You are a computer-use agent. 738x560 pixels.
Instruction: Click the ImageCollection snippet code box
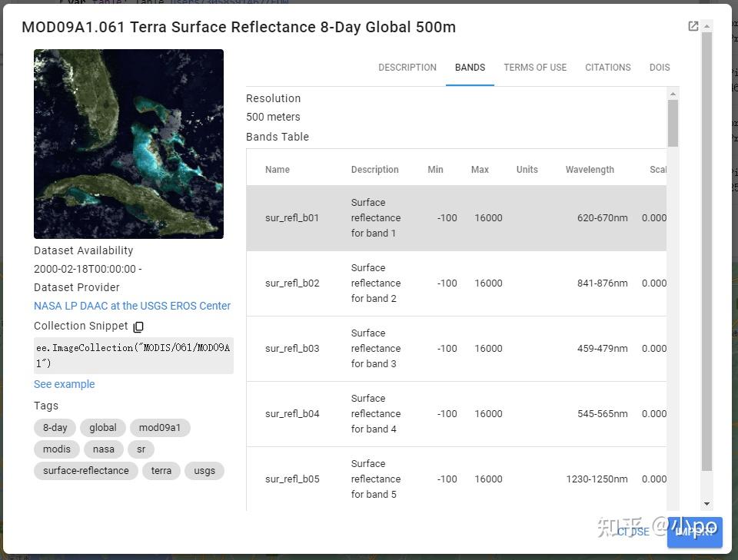(133, 355)
